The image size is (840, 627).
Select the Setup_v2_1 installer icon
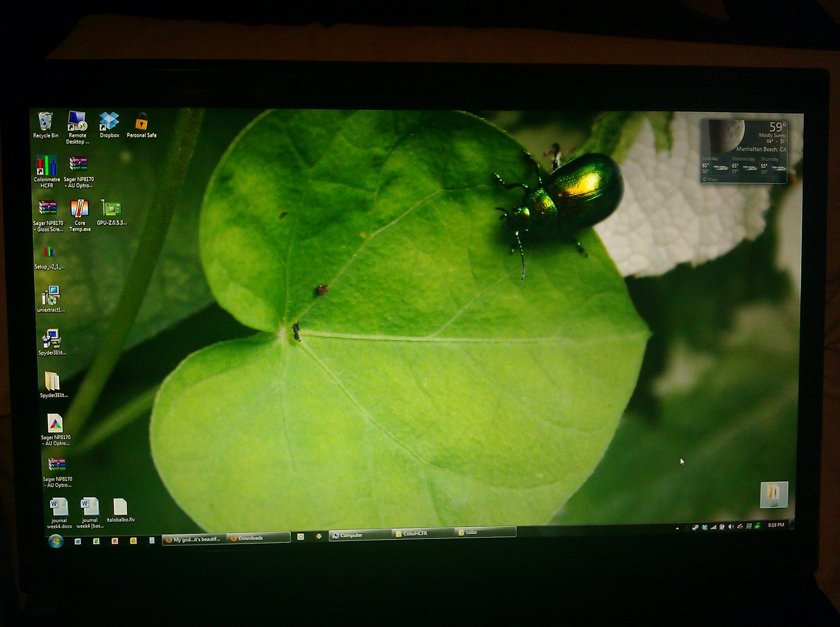49,257
